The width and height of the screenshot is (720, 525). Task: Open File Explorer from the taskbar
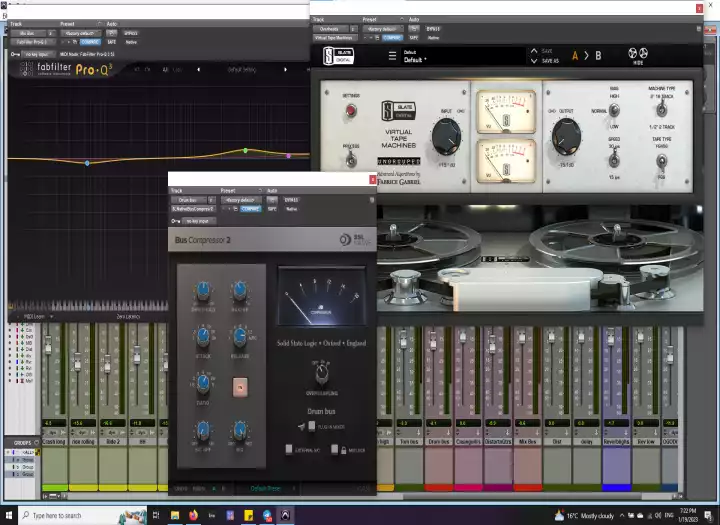175,515
